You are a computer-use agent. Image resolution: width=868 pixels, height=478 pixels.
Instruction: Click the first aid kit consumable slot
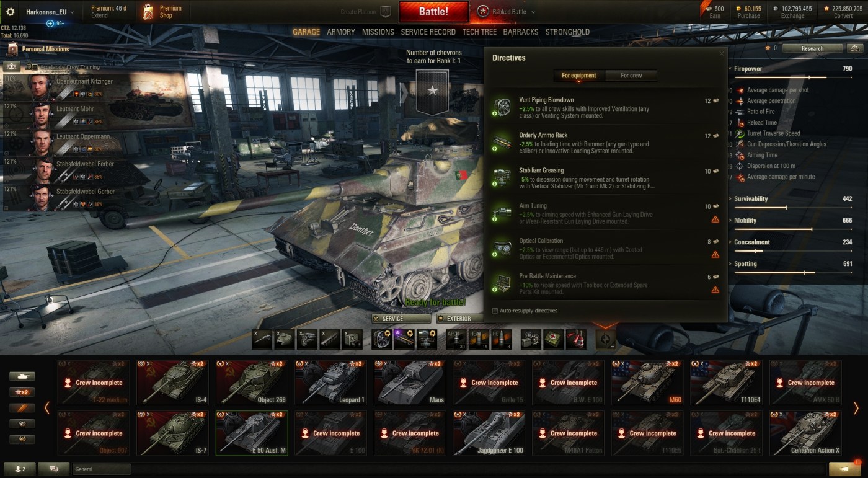tap(553, 339)
